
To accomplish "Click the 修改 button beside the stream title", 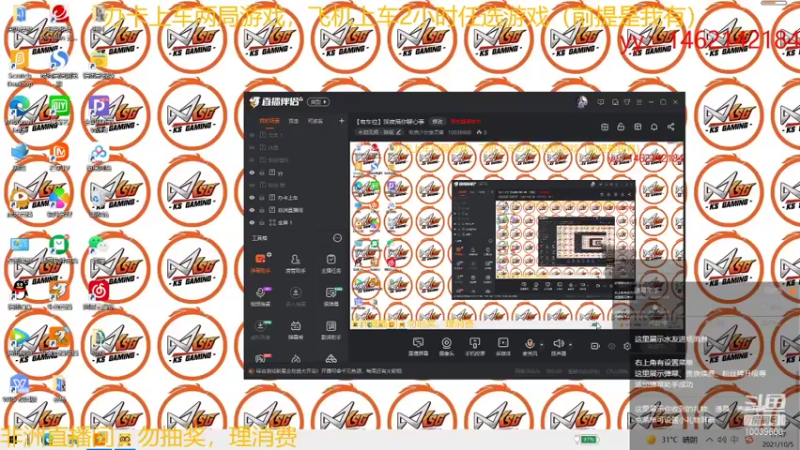I will (x=438, y=121).
